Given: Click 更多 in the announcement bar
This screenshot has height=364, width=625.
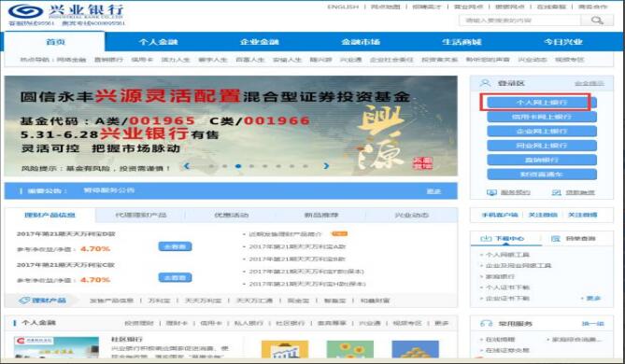Looking at the screenshot, I should pyautogui.click(x=433, y=191).
